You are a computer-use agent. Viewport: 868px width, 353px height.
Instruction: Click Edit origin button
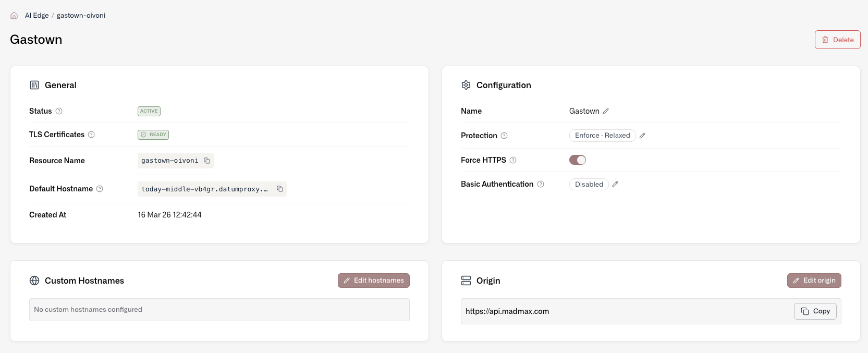tap(814, 281)
